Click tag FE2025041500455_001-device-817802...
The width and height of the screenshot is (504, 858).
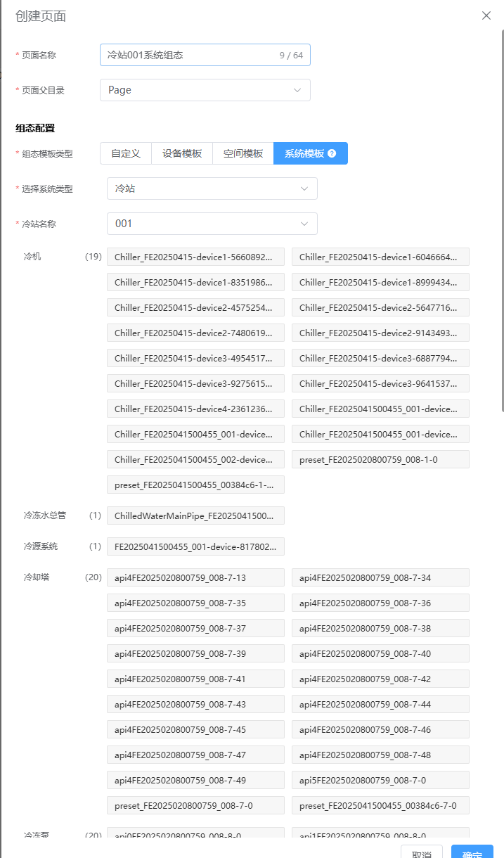tap(196, 546)
